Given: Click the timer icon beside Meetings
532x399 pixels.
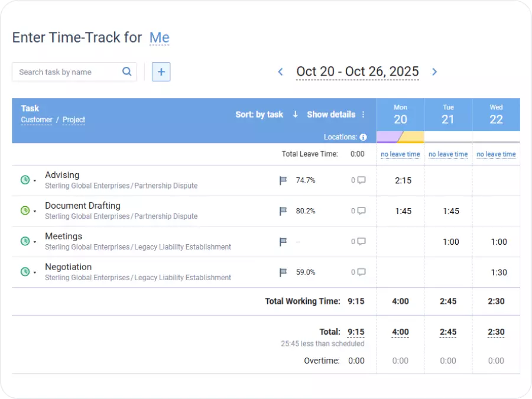Looking at the screenshot, I should tap(24, 241).
